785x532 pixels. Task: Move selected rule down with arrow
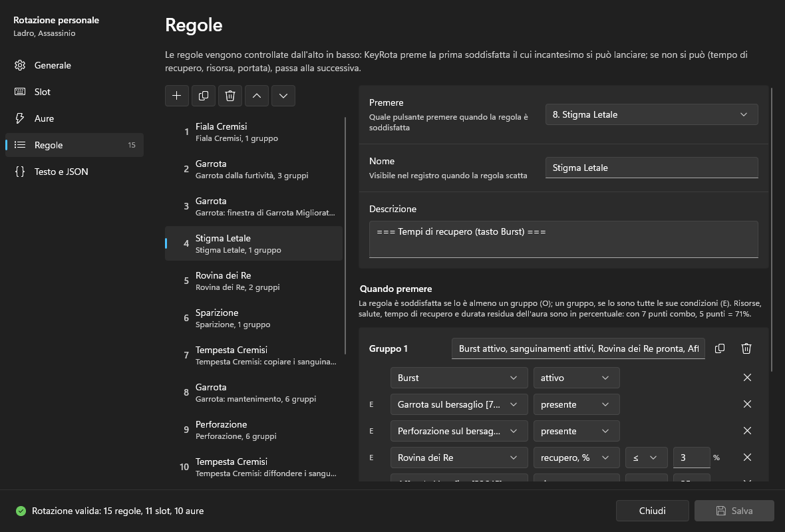tap(283, 96)
